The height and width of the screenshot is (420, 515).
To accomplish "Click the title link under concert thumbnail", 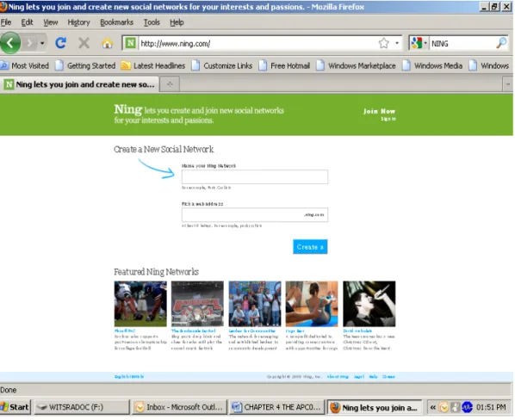I will [x=194, y=330].
